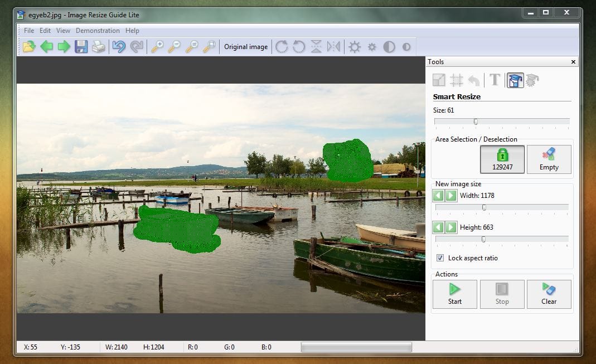596x364 pixels.
Task: Save the image with floppy disk icon
Action: (81, 47)
